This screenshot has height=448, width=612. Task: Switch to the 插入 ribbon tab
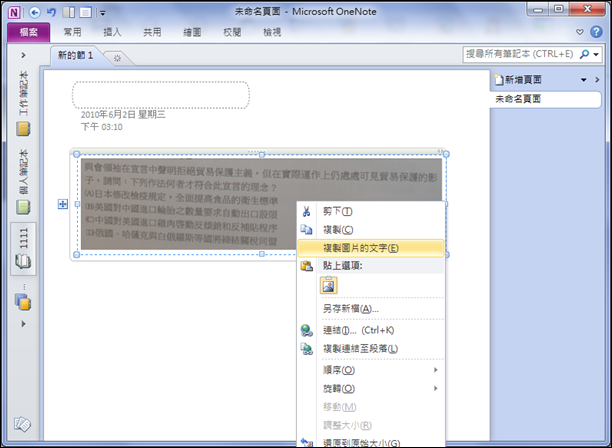(112, 32)
